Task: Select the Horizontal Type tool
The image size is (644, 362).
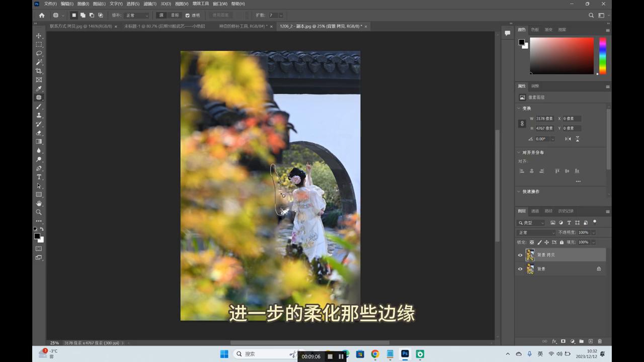Action: (x=39, y=177)
